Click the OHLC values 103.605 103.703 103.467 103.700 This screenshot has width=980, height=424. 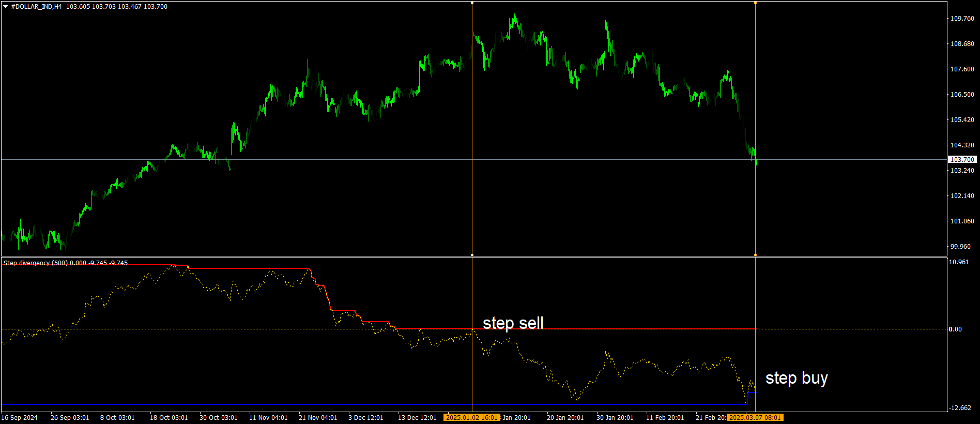(117, 7)
